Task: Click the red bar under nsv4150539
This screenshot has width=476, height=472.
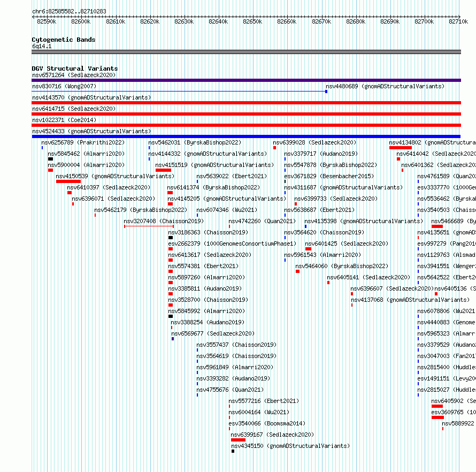Action: pos(68,181)
